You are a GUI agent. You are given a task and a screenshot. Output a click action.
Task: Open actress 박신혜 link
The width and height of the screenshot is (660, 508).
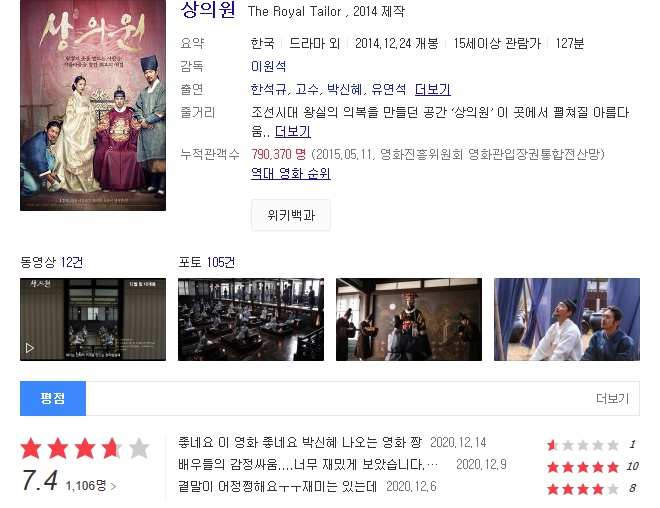point(344,89)
